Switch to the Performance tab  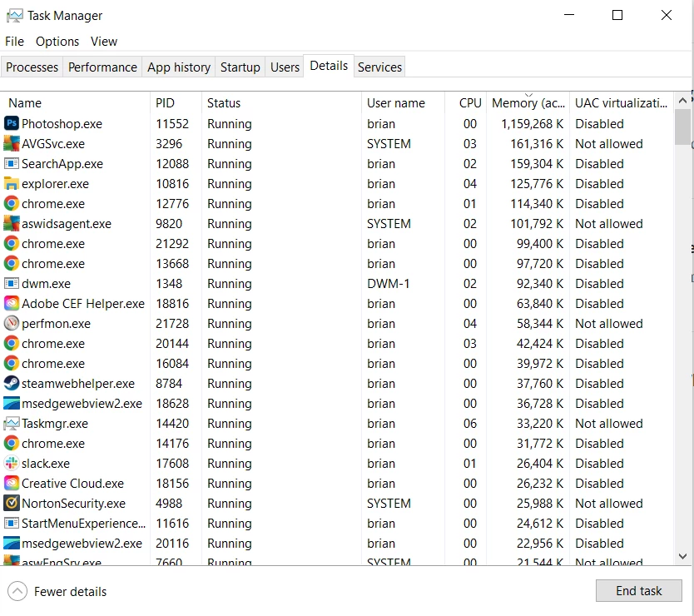pos(102,67)
